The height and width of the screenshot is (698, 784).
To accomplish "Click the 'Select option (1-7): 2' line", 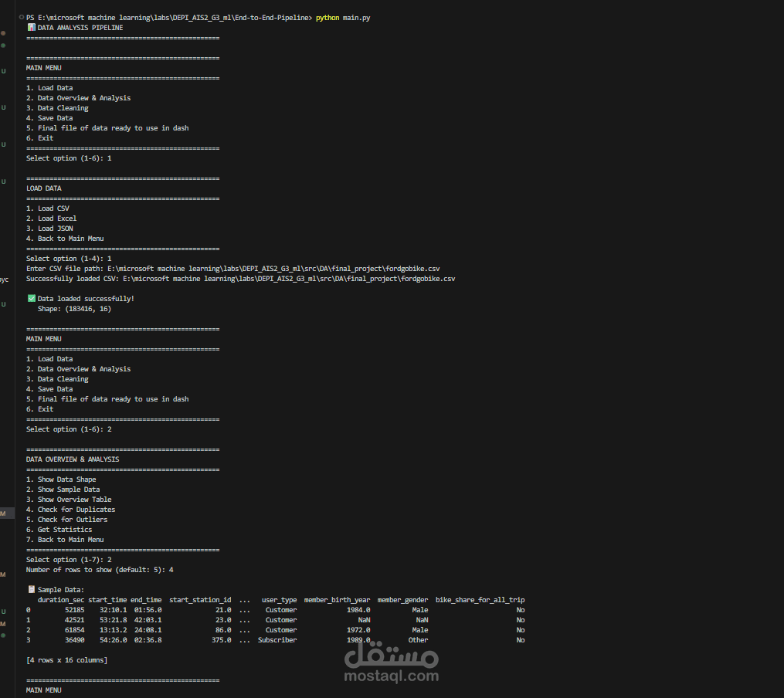I will (x=69, y=560).
